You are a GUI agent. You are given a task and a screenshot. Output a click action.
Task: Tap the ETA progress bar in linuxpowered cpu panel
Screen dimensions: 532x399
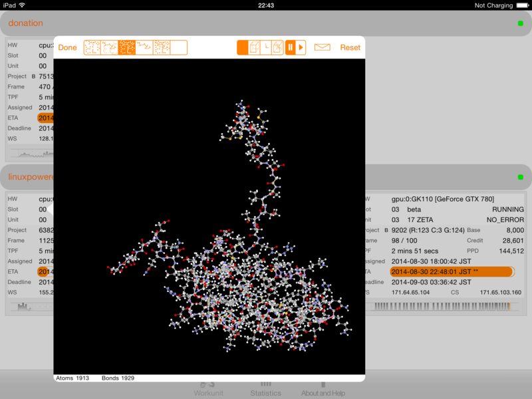point(45,272)
